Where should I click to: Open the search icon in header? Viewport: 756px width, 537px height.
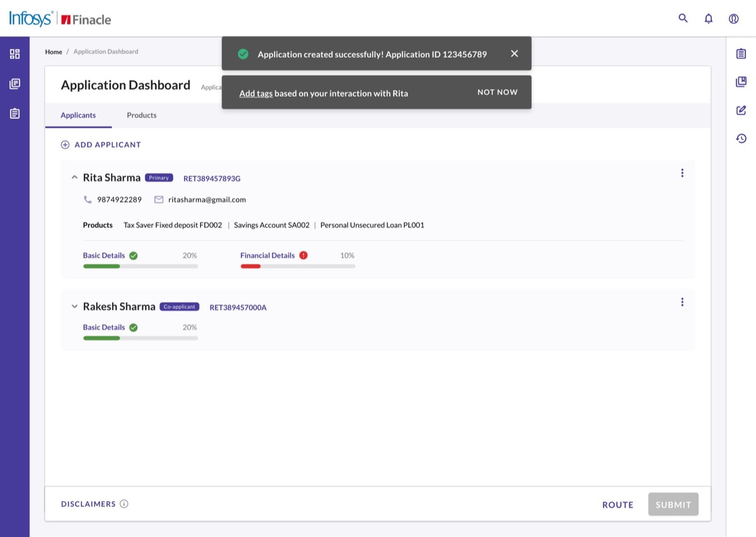(x=683, y=18)
